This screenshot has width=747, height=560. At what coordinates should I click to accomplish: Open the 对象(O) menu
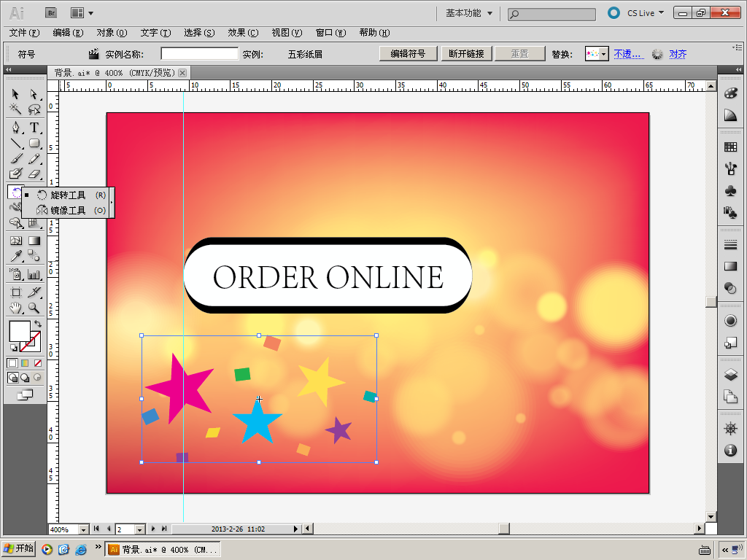coord(112,32)
